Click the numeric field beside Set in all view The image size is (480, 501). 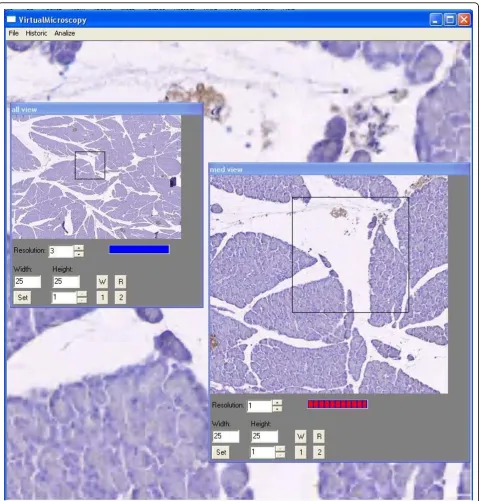(x=64, y=297)
